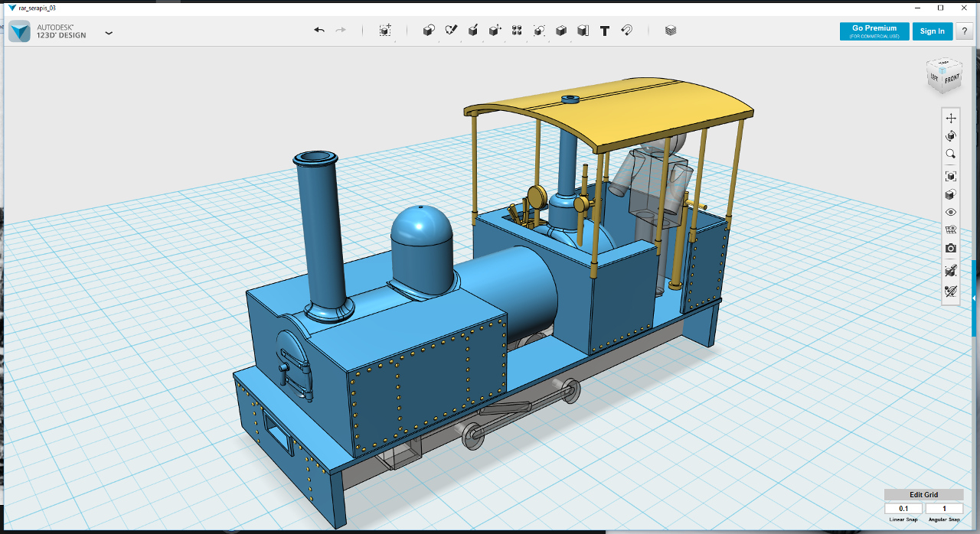Click the Sign In button
This screenshot has height=534, width=980.
(932, 31)
